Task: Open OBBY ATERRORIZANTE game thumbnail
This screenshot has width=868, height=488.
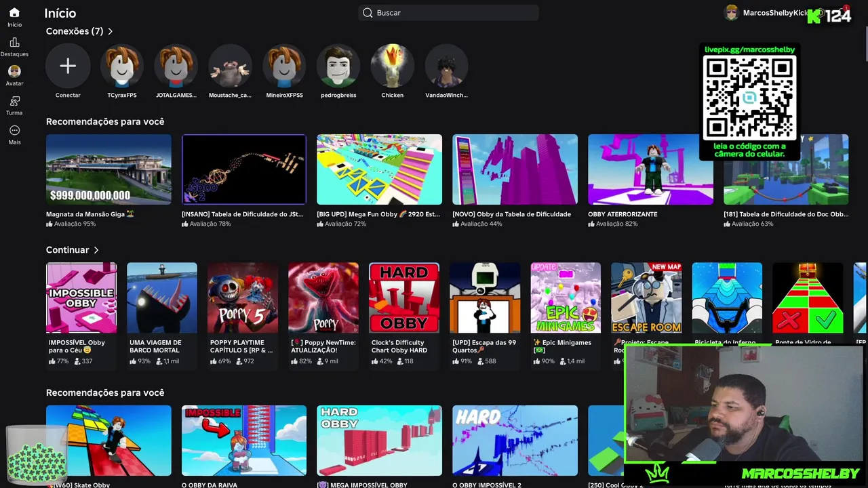Action: click(650, 169)
